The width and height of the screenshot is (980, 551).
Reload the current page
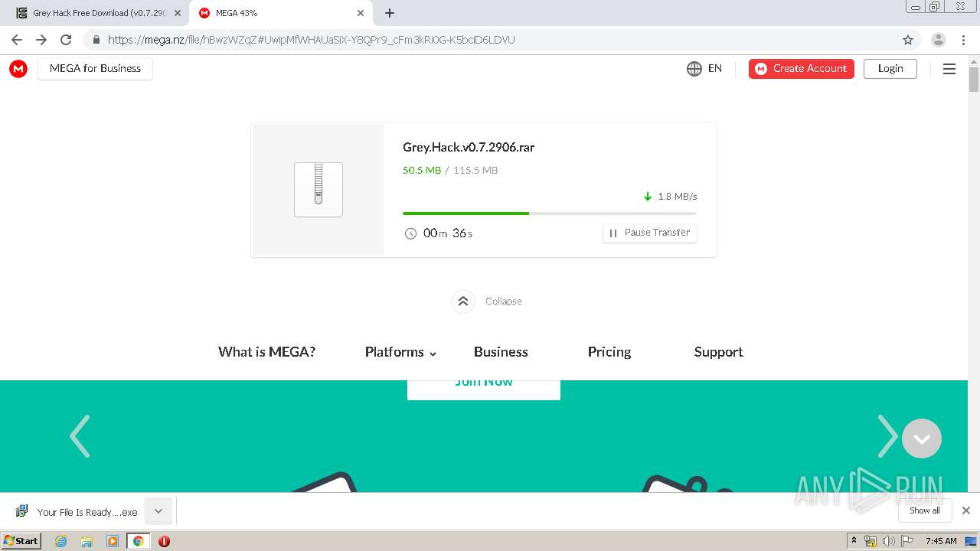point(66,40)
